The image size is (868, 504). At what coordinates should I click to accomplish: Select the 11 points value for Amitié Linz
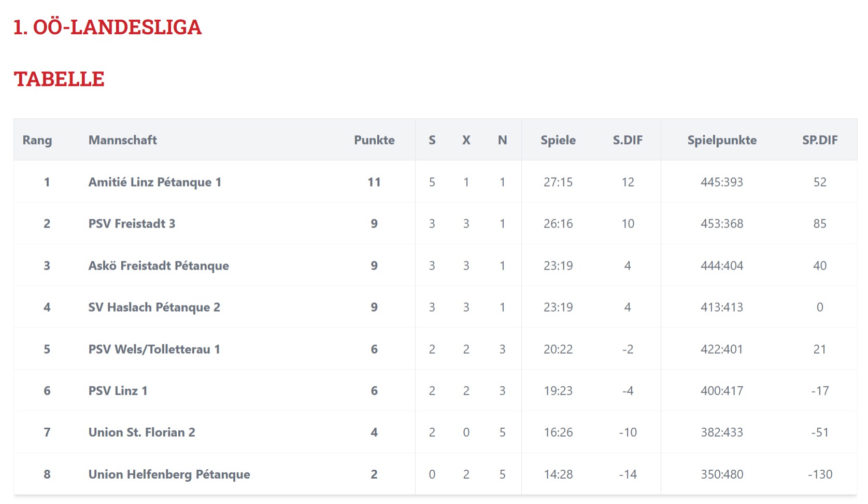tap(374, 182)
